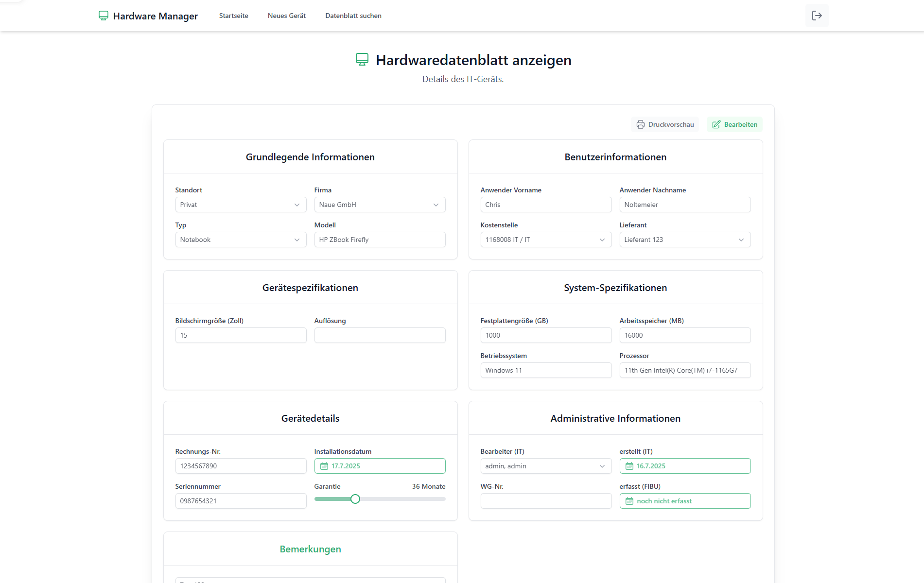Click the printer icon on Druckvorschau

pos(641,124)
